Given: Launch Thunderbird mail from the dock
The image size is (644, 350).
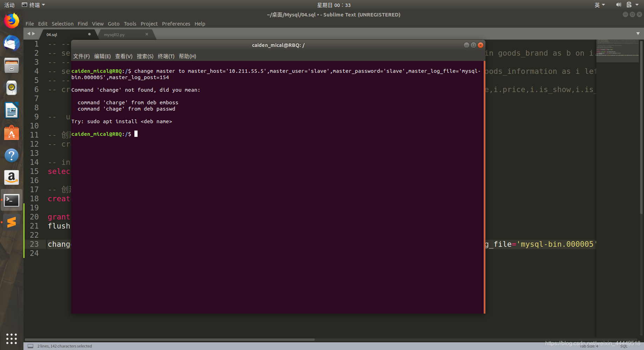Looking at the screenshot, I should coord(12,43).
